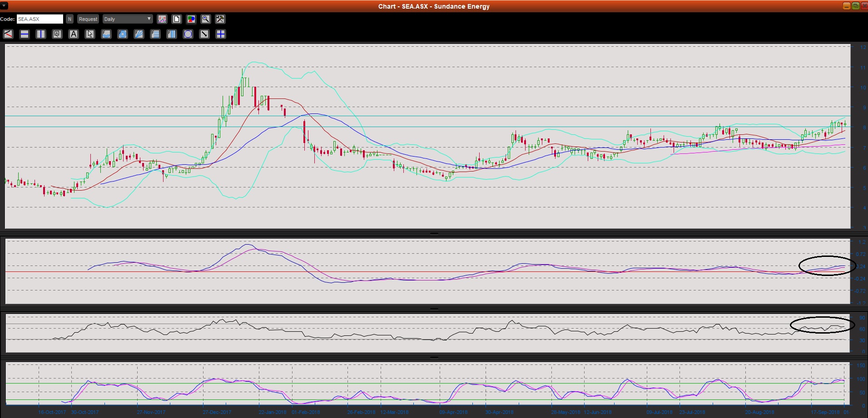Click the divider handle below MACD panel
868x418 pixels.
(434, 309)
